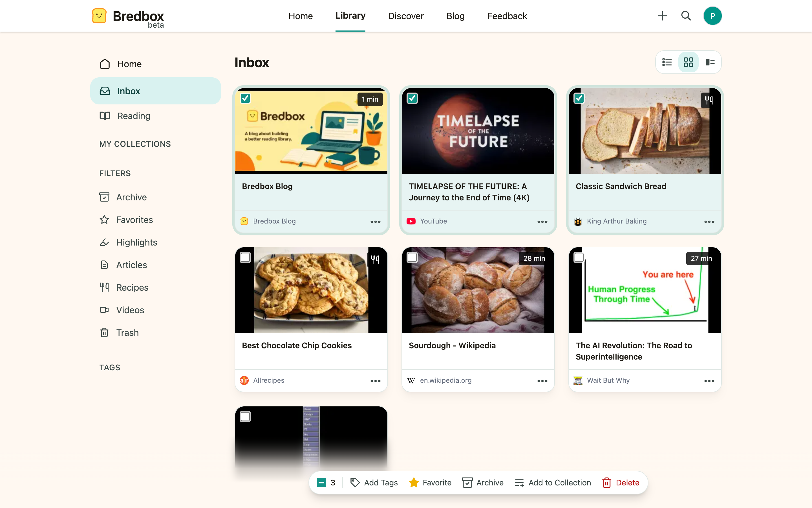Viewport: 812px width, 508px height.
Task: Check the Sourdough - Wikipedia card
Action: coord(412,258)
